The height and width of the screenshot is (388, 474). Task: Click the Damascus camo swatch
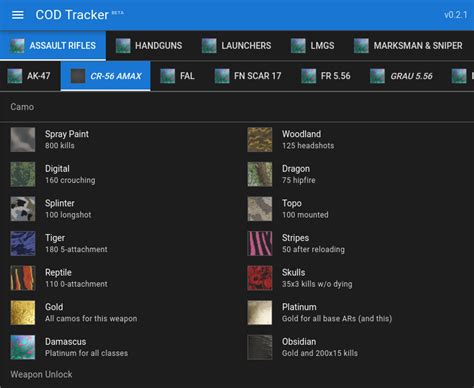pyautogui.click(x=23, y=347)
